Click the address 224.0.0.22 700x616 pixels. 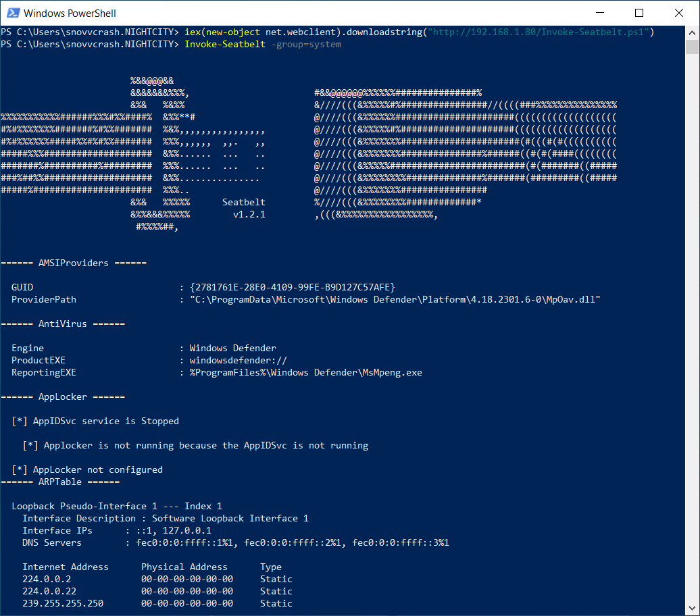(49, 592)
